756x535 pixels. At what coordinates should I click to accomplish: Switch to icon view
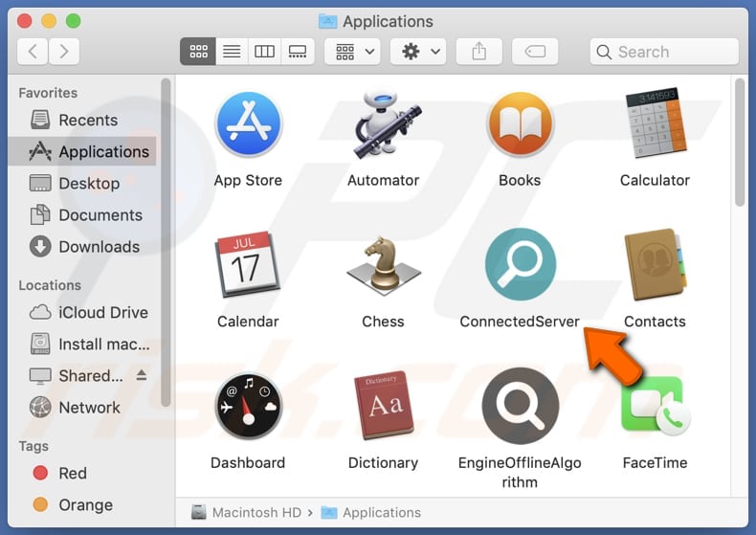(x=198, y=51)
